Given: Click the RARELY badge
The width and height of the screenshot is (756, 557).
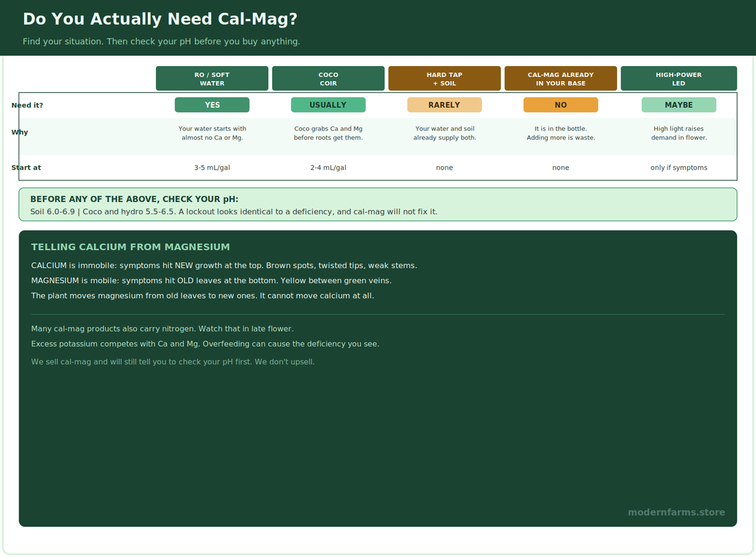Looking at the screenshot, I should pyautogui.click(x=445, y=105).
